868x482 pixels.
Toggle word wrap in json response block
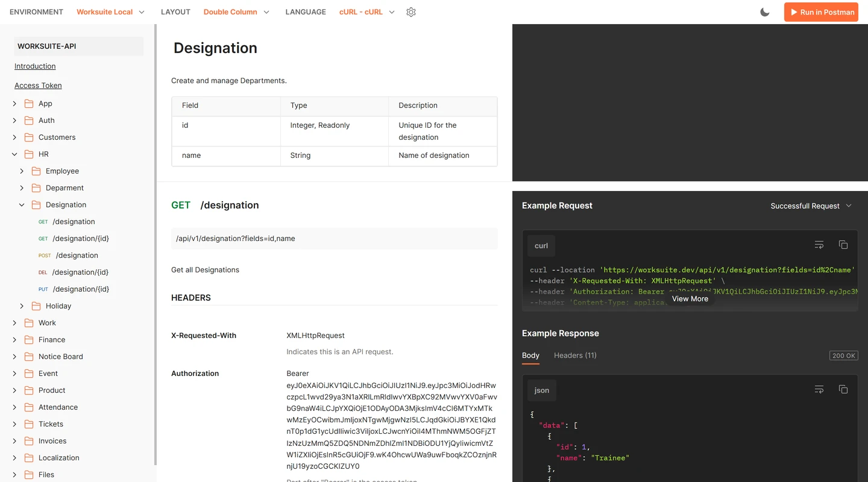click(x=819, y=389)
